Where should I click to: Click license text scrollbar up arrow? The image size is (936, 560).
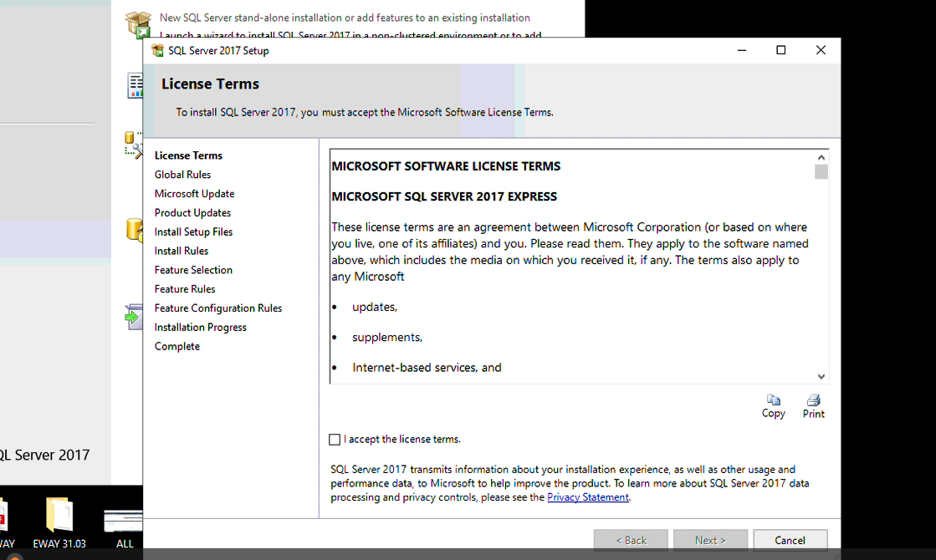821,157
